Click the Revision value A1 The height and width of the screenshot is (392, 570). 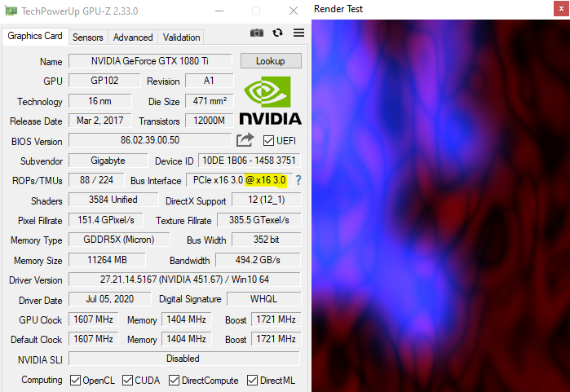(x=209, y=81)
